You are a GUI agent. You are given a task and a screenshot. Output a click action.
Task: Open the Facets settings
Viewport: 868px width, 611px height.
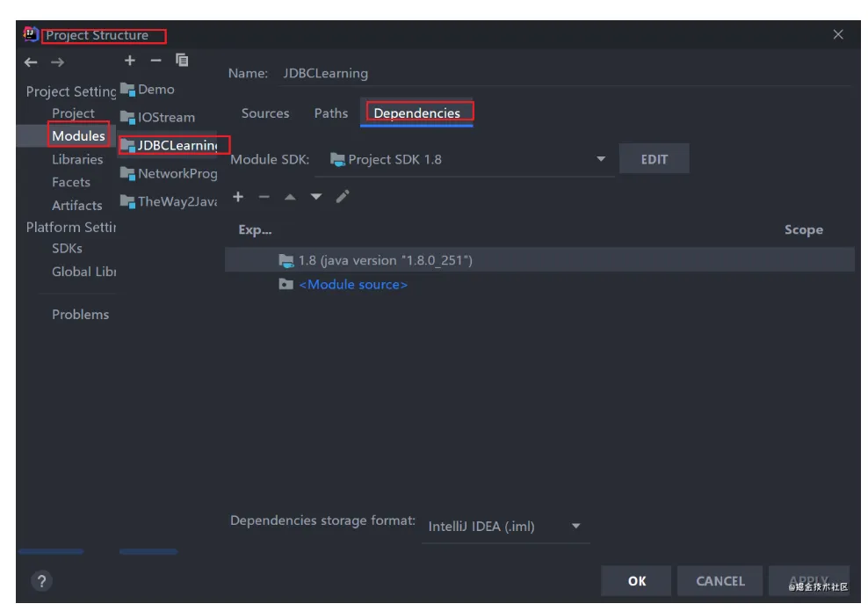pos(71,182)
